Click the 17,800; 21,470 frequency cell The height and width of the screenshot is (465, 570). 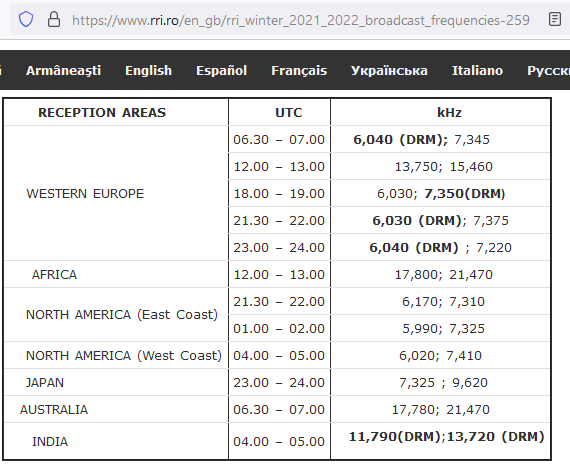coord(440,274)
